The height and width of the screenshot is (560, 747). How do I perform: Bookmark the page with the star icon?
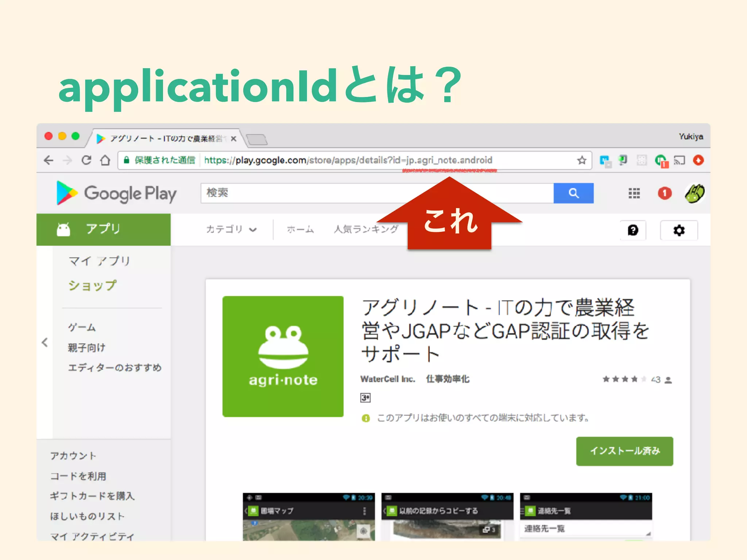[x=582, y=160]
